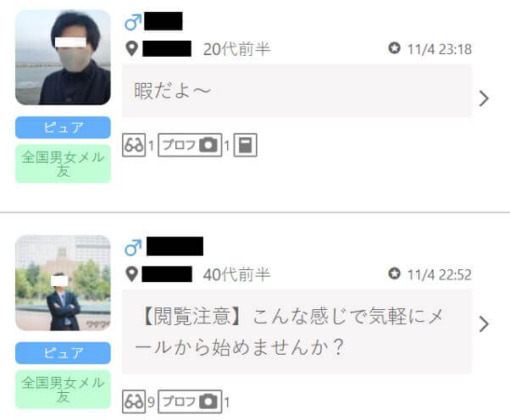Open masked man's profile photo thumbnail
The image size is (510, 420).
63,58
